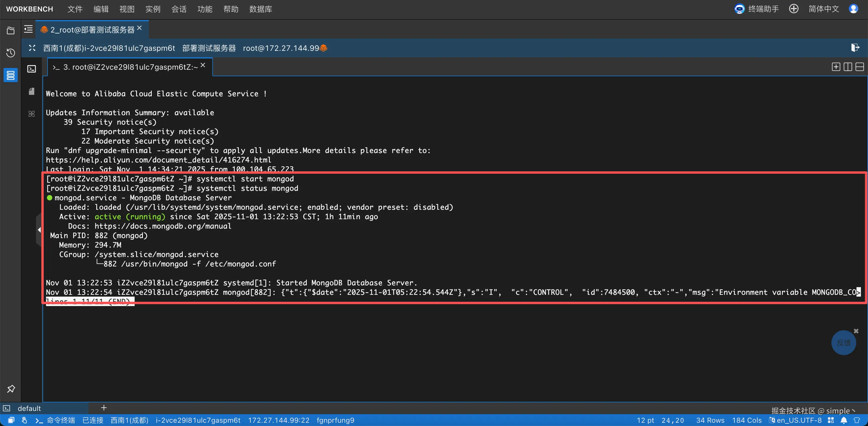
Task: Click the 172.27.144.99:22 address in status bar
Action: click(x=279, y=420)
